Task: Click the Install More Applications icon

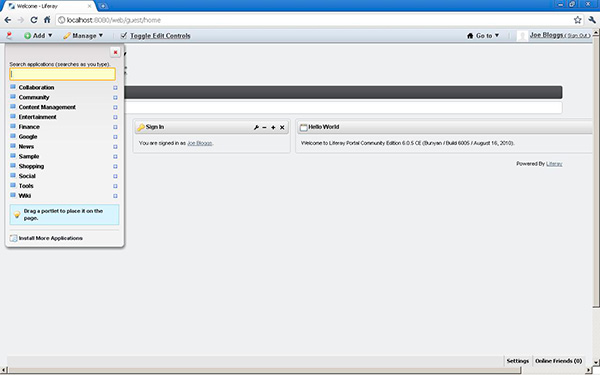Action: point(14,238)
